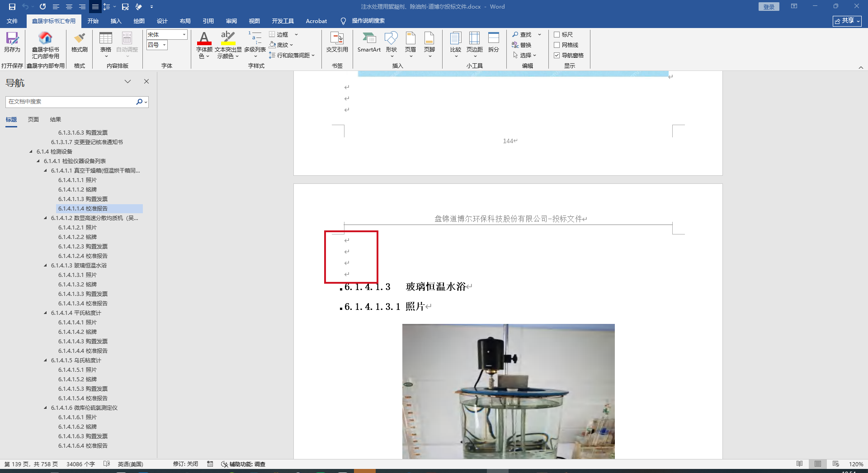Click the 替换 replace button
868x473 pixels.
tap(522, 45)
